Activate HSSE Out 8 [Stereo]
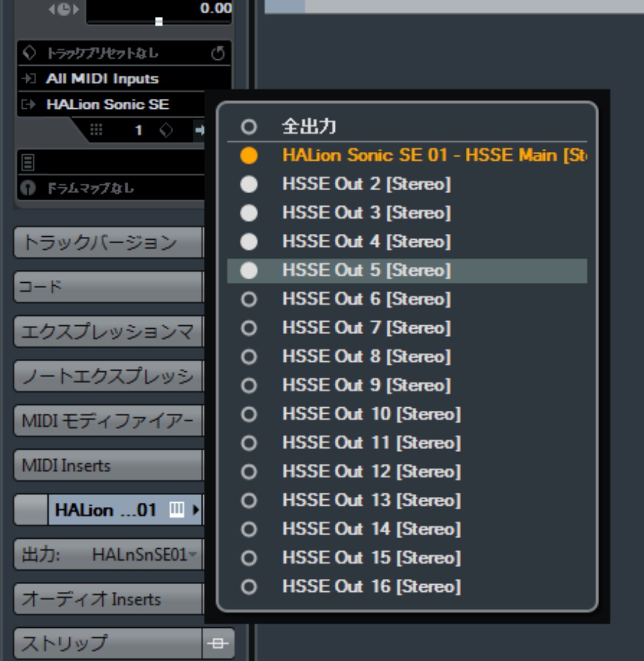 pos(407,357)
